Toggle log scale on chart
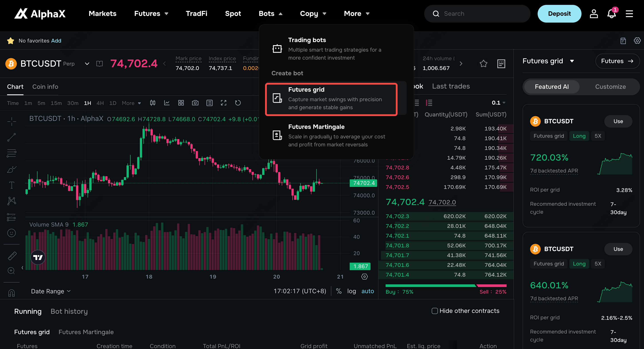 pos(351,291)
